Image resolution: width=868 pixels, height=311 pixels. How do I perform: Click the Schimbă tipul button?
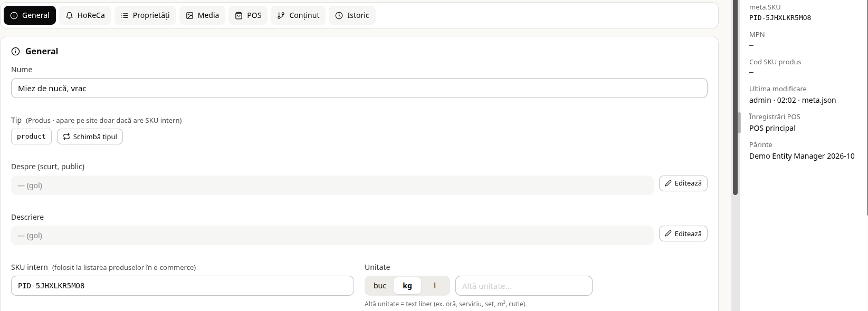[x=90, y=137]
